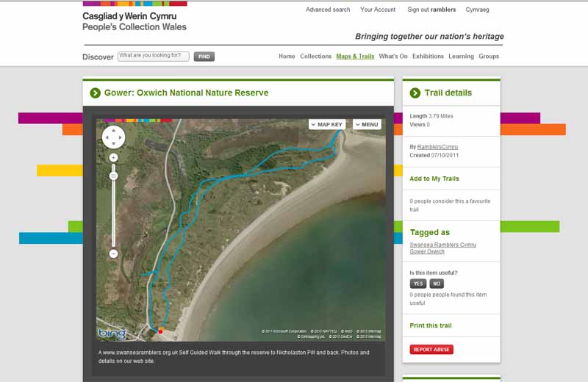Click the green arrow icon beside Gower title
588x382 pixels.
pyautogui.click(x=95, y=93)
